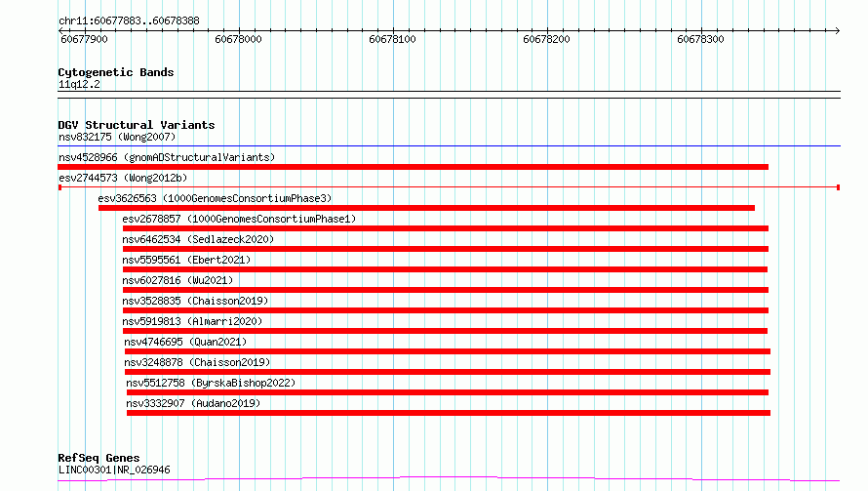868x491 pixels.
Task: Open the DGV Structural Variants track heading
Action: click(x=137, y=125)
